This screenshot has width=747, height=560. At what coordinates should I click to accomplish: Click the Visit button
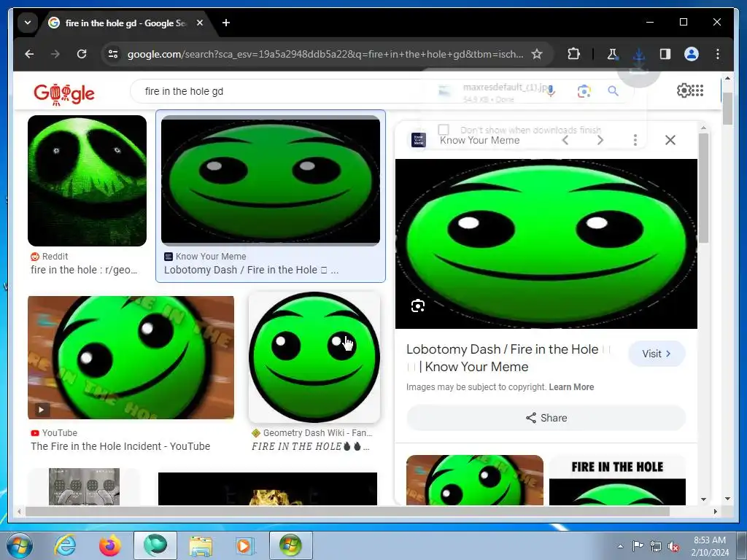(x=657, y=354)
